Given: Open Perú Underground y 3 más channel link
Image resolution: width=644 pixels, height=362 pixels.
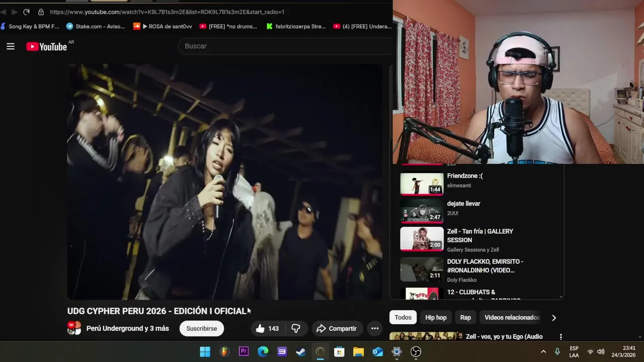Looking at the screenshot, I should pyautogui.click(x=127, y=328).
